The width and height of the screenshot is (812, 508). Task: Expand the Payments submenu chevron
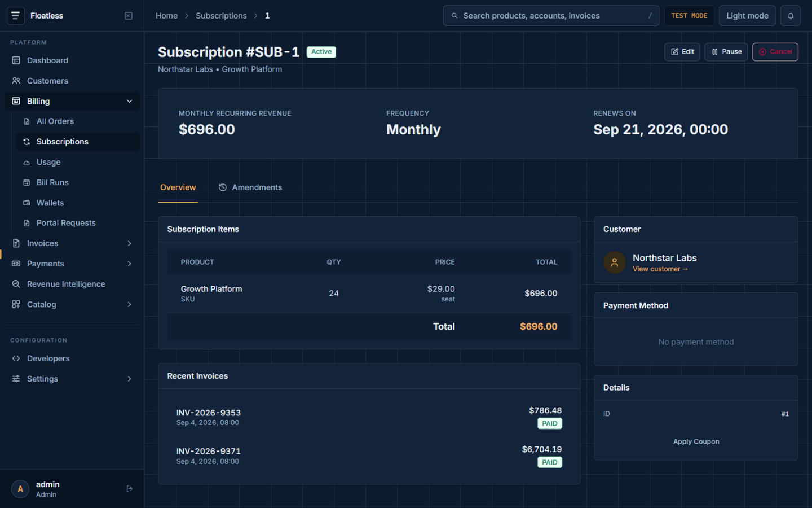(x=129, y=264)
